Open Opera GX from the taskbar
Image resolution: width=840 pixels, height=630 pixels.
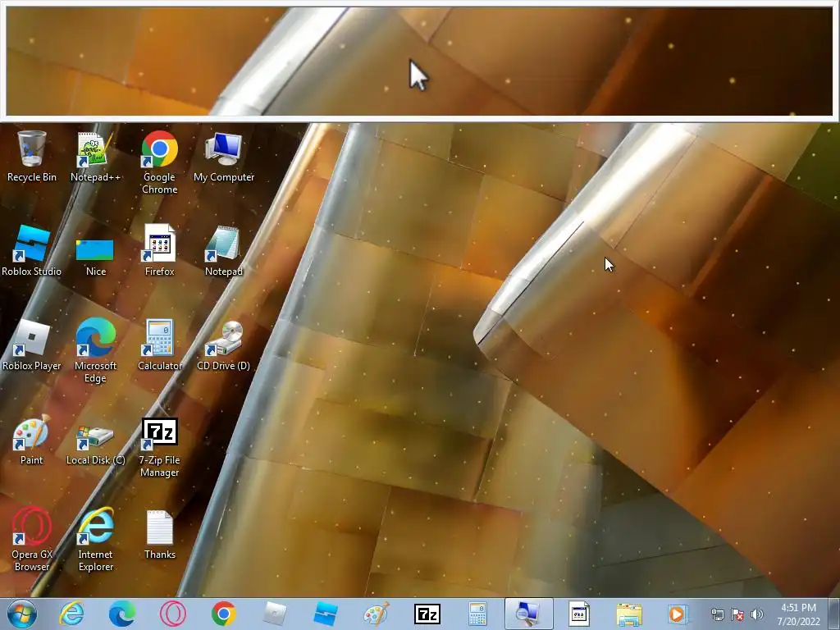(x=173, y=614)
